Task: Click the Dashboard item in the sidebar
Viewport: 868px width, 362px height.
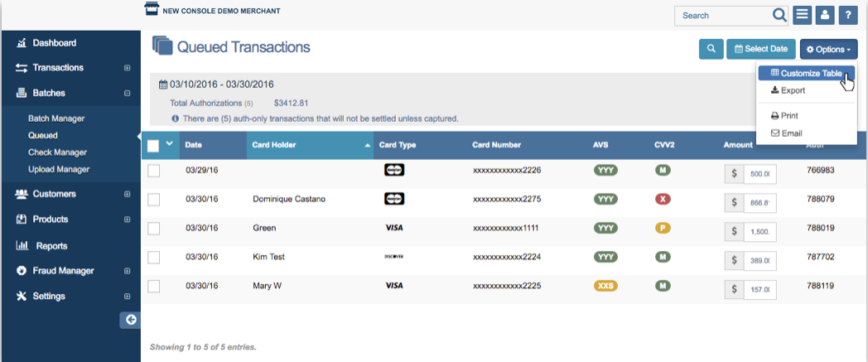Action: point(54,42)
